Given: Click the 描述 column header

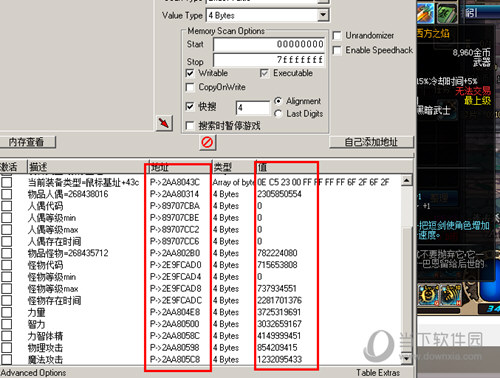Looking at the screenshot, I should 88,167.
